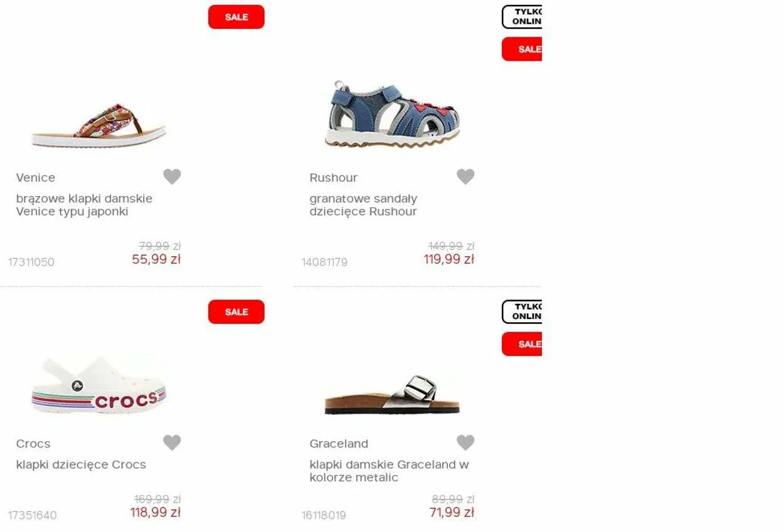Toggle heart icon for Crocs clogs
Viewport: 784px width, 532px height.
(x=172, y=442)
